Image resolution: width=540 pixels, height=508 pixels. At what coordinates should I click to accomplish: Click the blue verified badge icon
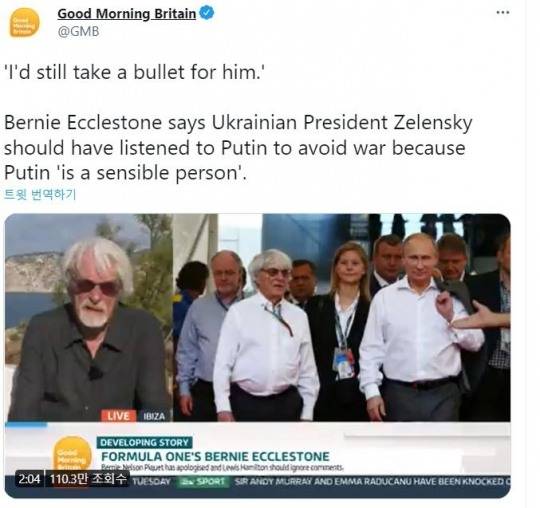coord(207,13)
